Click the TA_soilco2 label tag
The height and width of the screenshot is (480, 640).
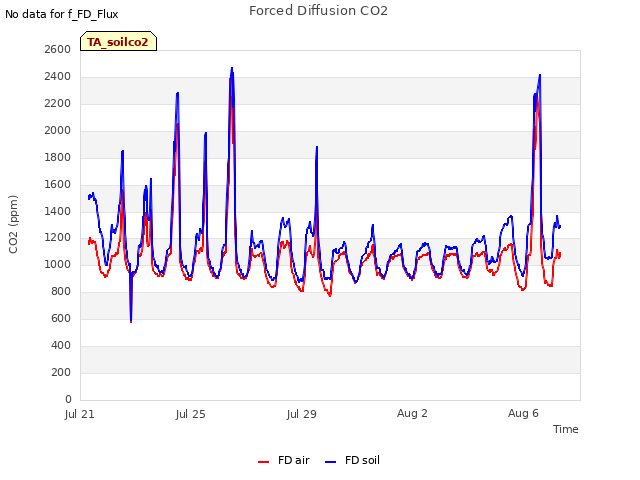[x=118, y=41]
